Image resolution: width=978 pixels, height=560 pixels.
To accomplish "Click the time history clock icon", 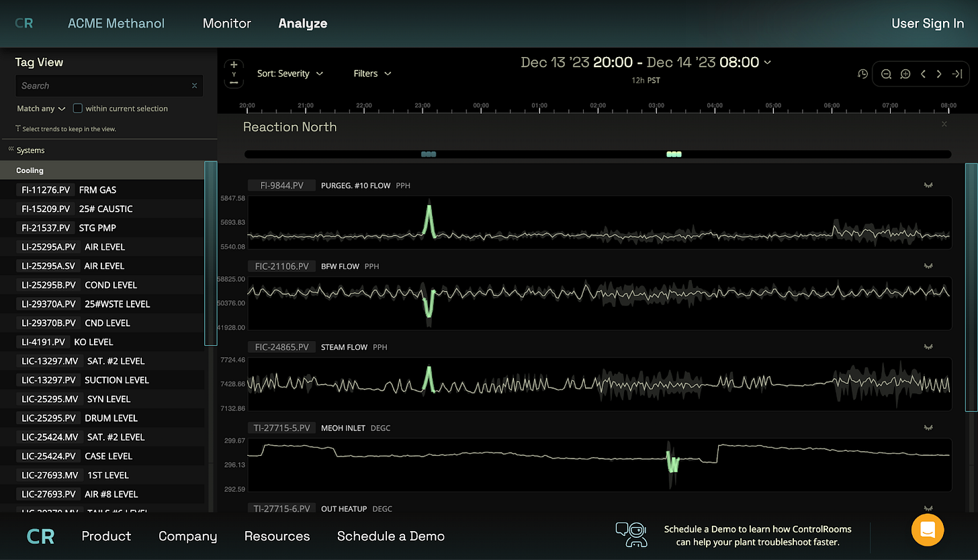I will [x=862, y=74].
